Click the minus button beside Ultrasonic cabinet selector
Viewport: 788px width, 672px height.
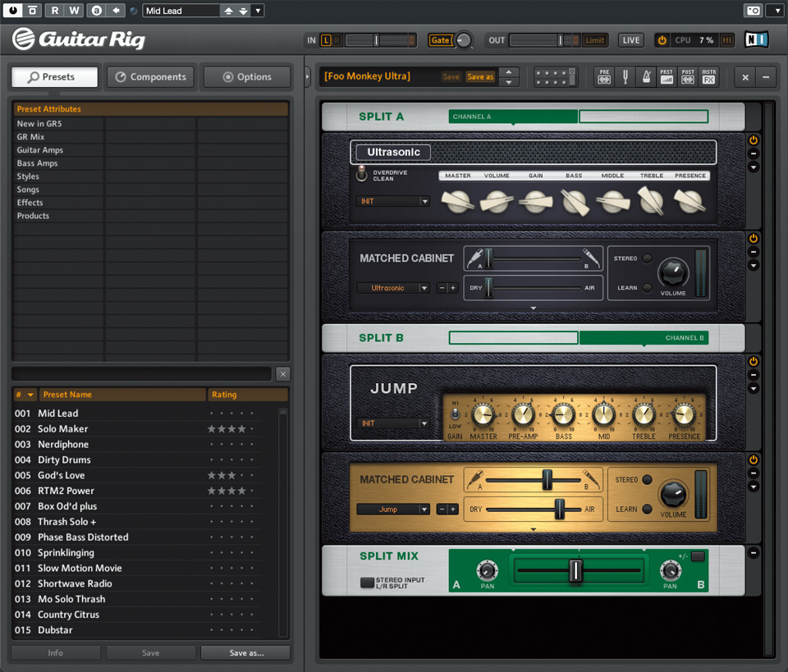tap(442, 288)
